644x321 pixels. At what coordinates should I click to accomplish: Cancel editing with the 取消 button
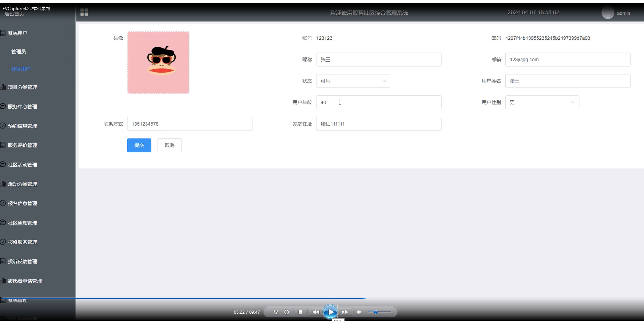pos(170,145)
